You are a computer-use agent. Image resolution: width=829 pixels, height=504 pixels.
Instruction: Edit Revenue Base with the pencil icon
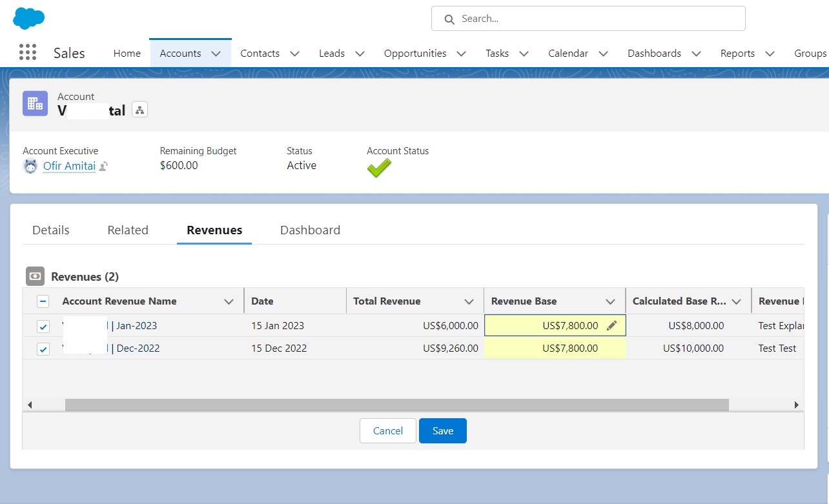coord(612,326)
